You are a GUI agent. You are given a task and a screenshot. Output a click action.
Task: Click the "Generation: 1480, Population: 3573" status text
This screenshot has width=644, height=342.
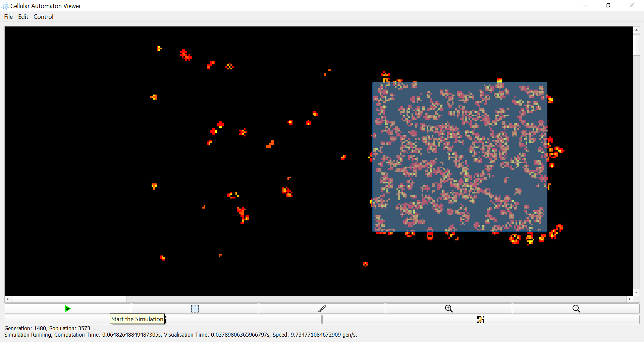(x=47, y=328)
